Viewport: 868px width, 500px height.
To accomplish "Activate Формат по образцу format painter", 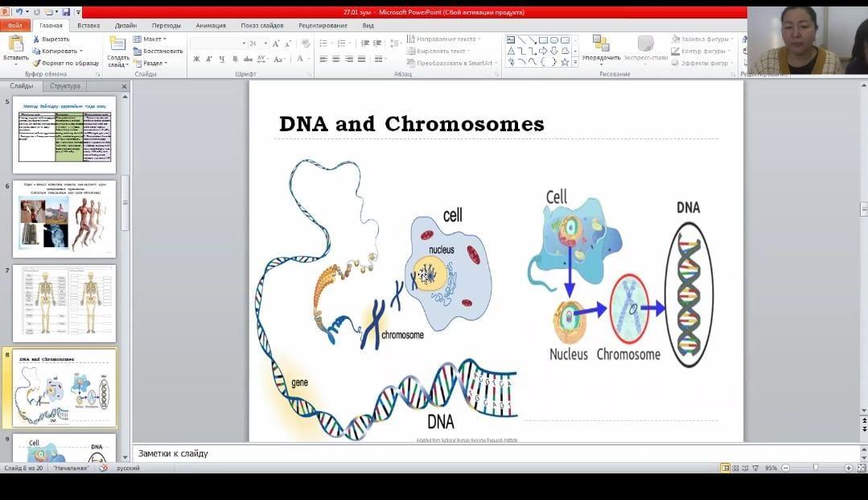I will (65, 63).
